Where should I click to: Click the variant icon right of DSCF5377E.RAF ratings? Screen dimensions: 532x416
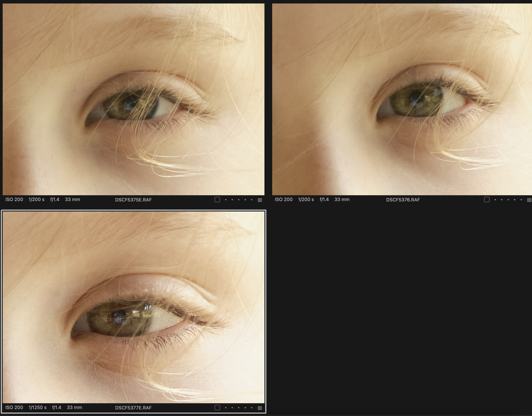pyautogui.click(x=260, y=408)
